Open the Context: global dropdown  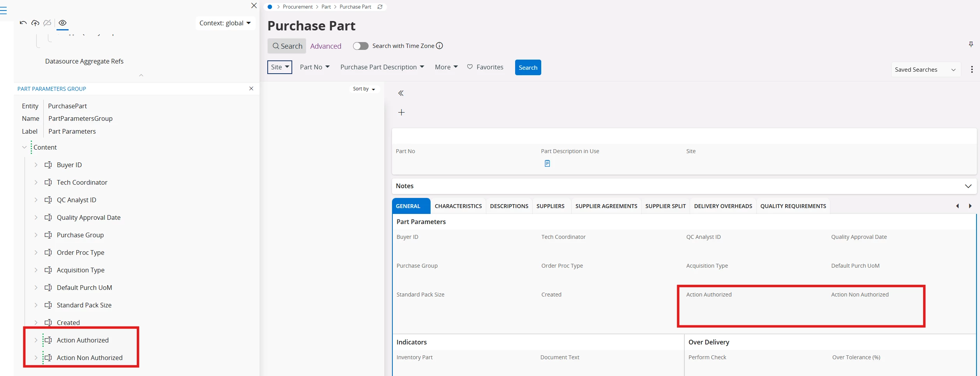coord(225,23)
